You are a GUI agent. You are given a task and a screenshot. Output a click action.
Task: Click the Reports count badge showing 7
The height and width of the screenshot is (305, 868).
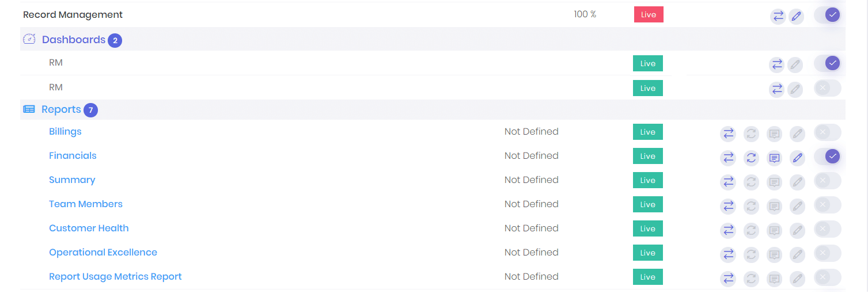[x=90, y=110]
